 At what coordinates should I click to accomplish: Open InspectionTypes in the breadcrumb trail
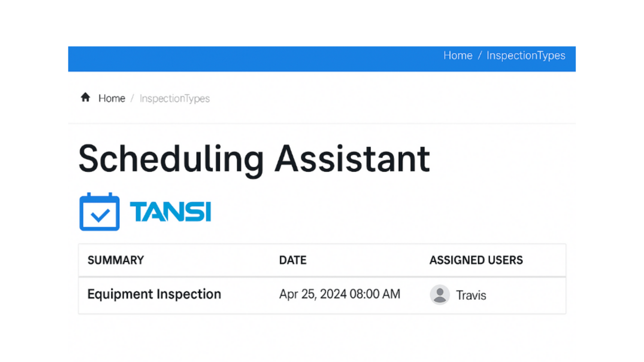click(x=174, y=98)
